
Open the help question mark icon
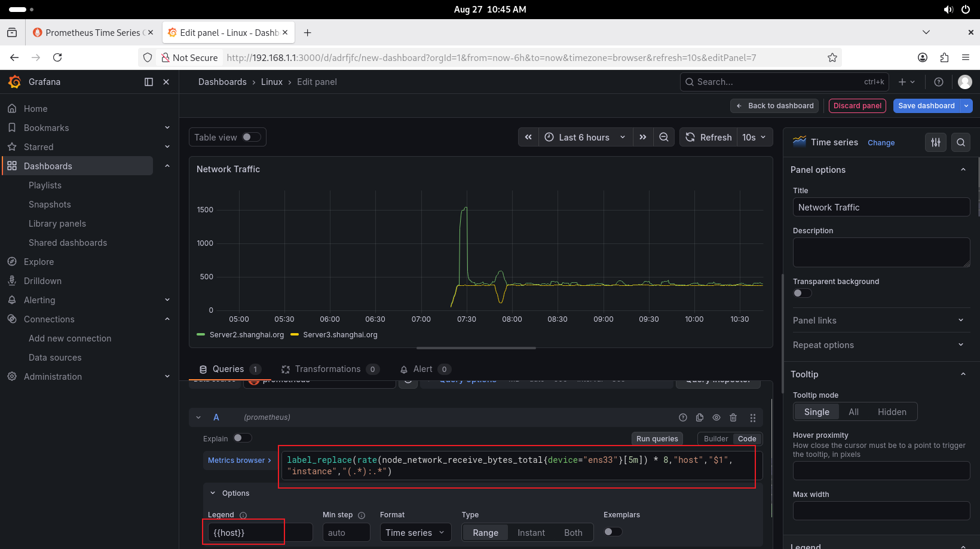(939, 82)
